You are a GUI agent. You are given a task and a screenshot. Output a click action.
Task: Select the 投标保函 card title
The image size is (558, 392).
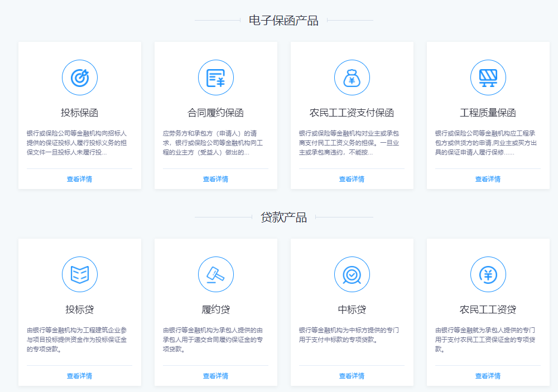click(x=80, y=113)
